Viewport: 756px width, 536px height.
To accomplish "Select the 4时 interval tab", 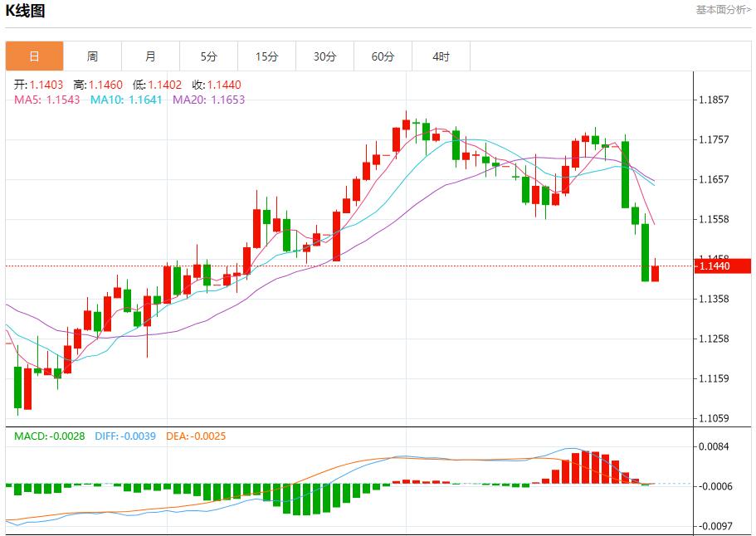I will [x=441, y=56].
